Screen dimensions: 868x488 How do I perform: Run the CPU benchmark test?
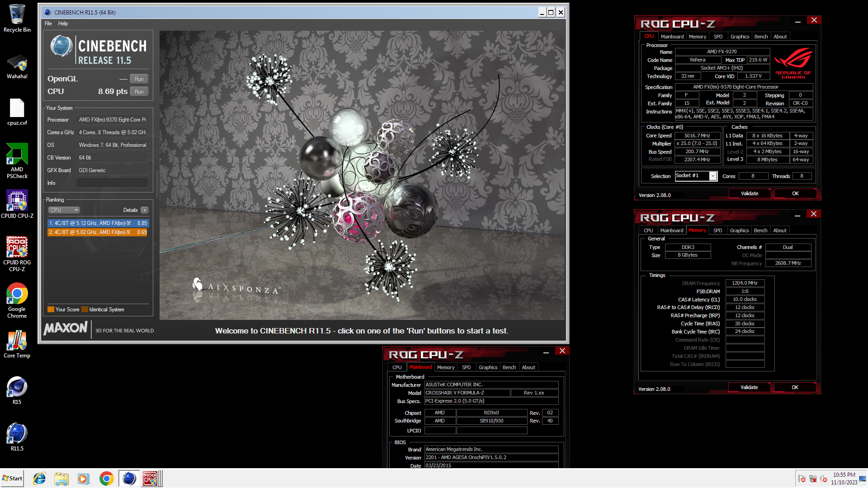139,92
